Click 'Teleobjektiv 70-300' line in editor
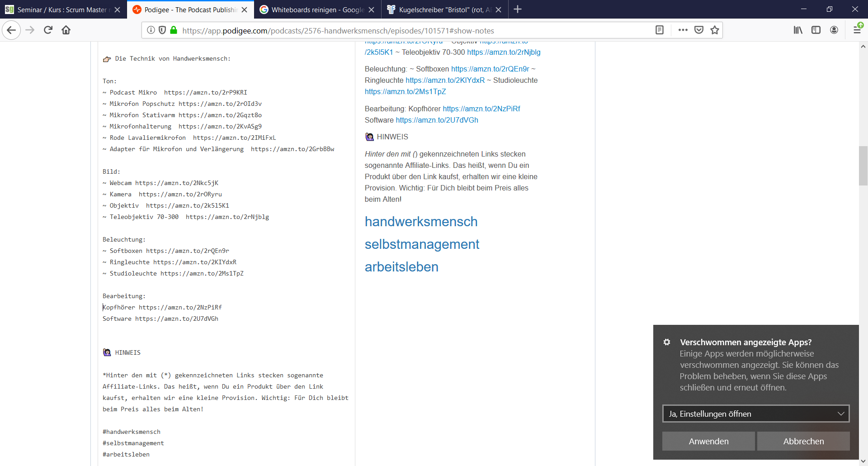868x466 pixels. pos(186,217)
